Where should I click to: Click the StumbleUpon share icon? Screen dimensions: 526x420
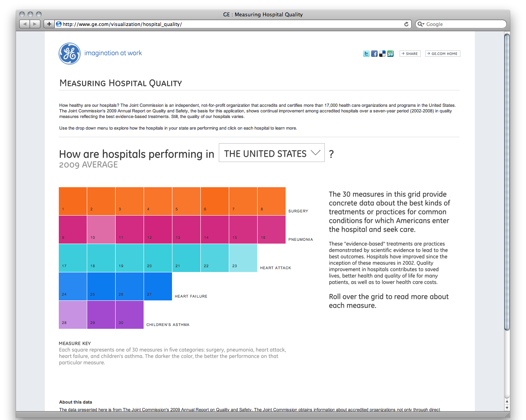[x=390, y=54]
